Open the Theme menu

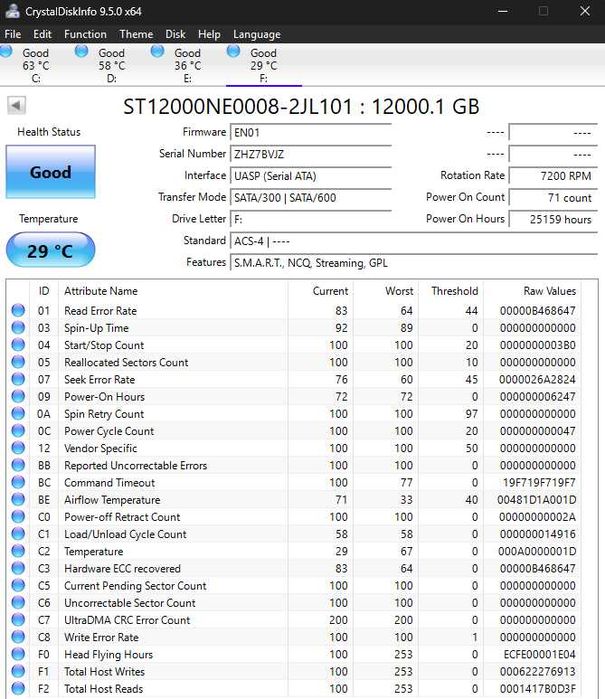[136, 34]
